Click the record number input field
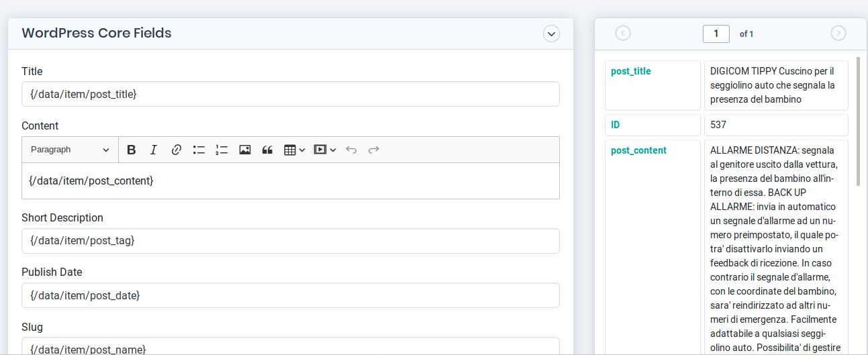Image resolution: width=868 pixels, height=355 pixels. click(x=716, y=34)
